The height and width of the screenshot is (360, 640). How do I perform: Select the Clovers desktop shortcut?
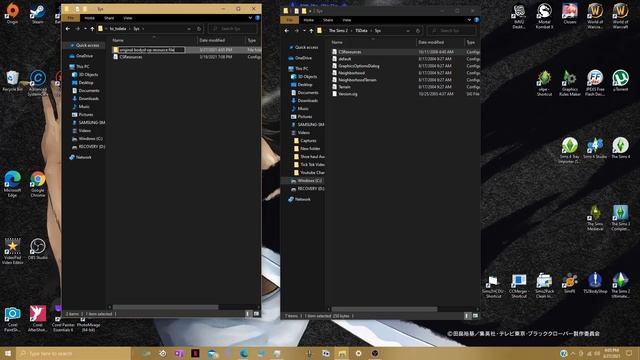pyautogui.click(x=569, y=14)
